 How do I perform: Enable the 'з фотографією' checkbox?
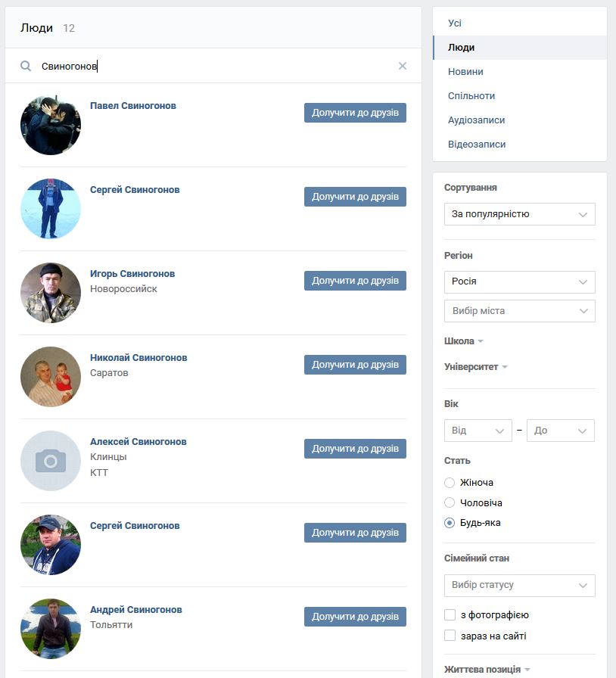[450, 615]
